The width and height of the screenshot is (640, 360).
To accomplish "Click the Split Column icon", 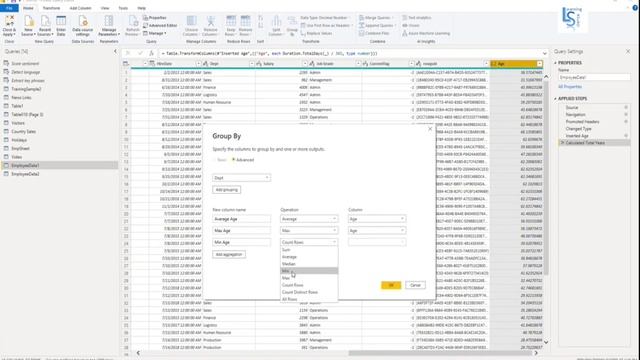I will (x=276, y=26).
